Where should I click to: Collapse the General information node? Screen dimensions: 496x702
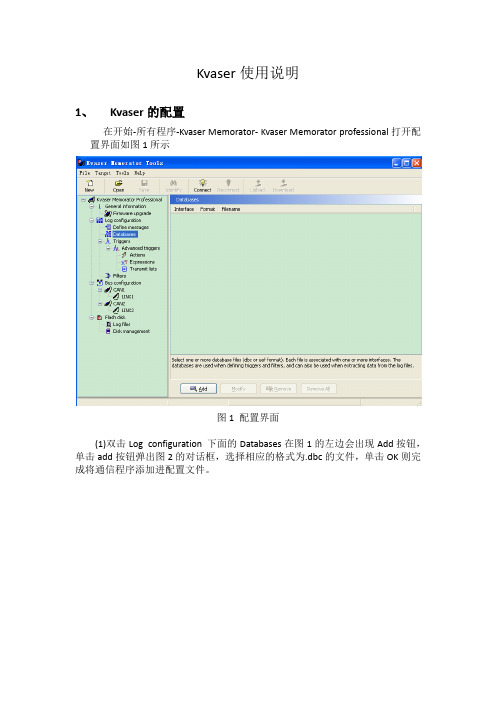(91, 206)
